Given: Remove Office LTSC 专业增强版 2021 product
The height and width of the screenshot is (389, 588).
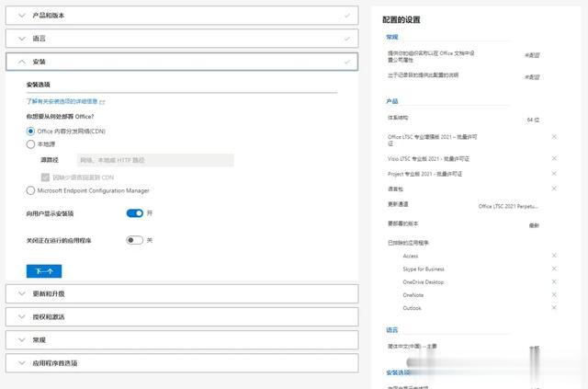Looking at the screenshot, I should [x=554, y=137].
